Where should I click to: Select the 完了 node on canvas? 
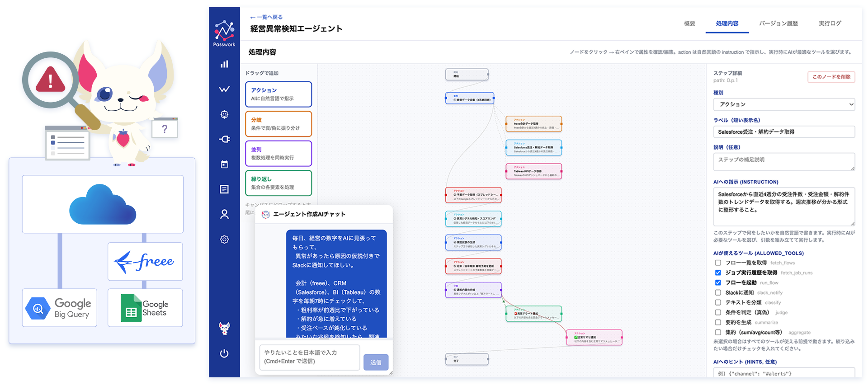pyautogui.click(x=467, y=359)
